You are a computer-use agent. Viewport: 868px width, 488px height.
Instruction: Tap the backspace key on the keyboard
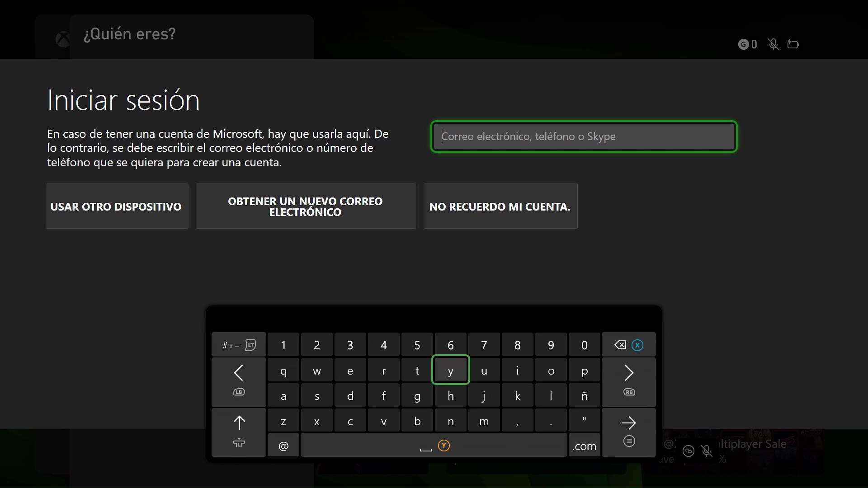(x=629, y=345)
